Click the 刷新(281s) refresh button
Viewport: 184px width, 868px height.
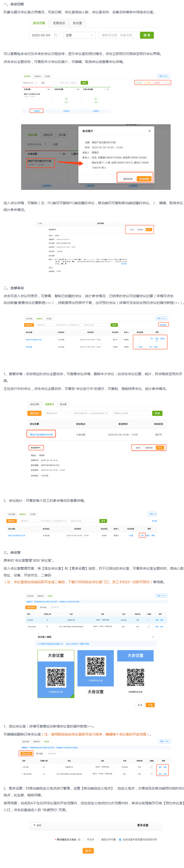pyautogui.click(x=161, y=318)
